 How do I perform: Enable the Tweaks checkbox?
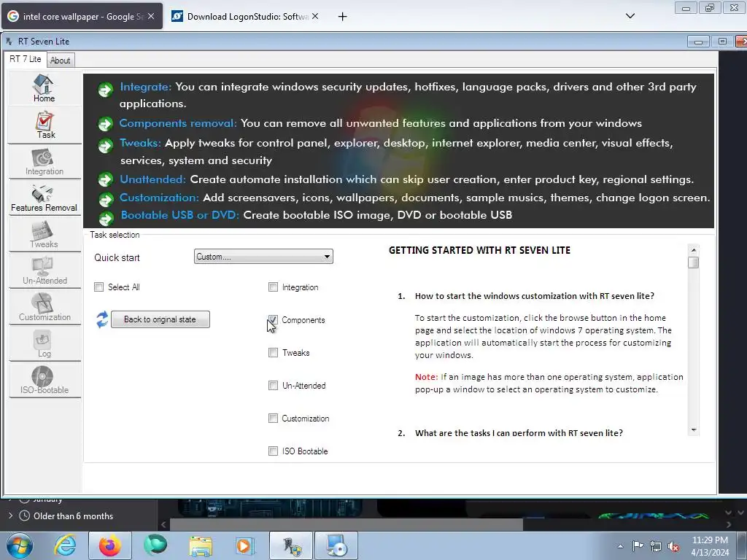click(273, 353)
